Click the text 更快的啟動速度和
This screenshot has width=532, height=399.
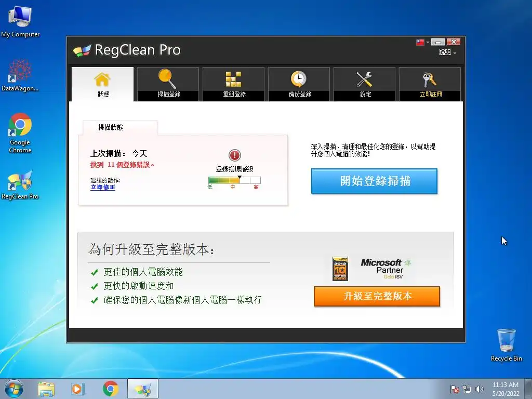pos(138,286)
